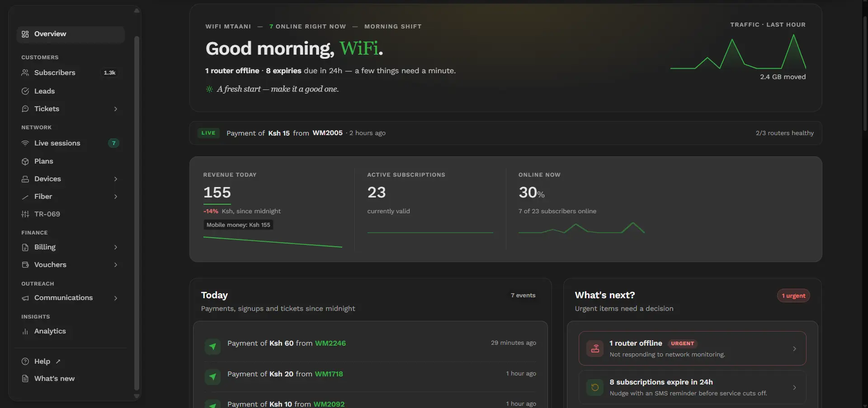Click the Plans box icon
The width and height of the screenshot is (868, 408).
(25, 161)
